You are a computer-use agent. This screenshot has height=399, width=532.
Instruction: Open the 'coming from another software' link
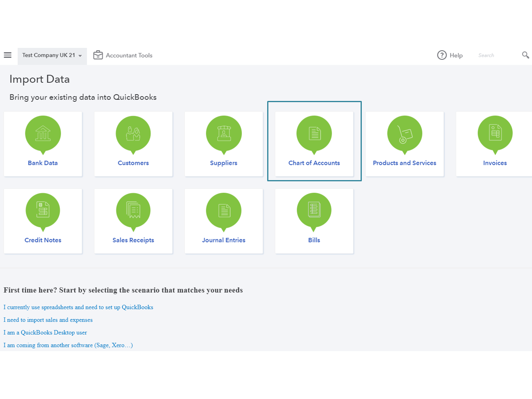68,345
